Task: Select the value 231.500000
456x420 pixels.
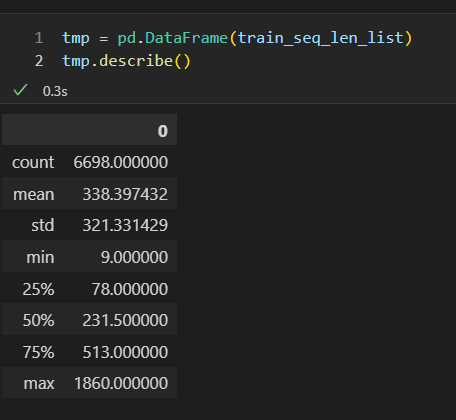Action: point(125,320)
